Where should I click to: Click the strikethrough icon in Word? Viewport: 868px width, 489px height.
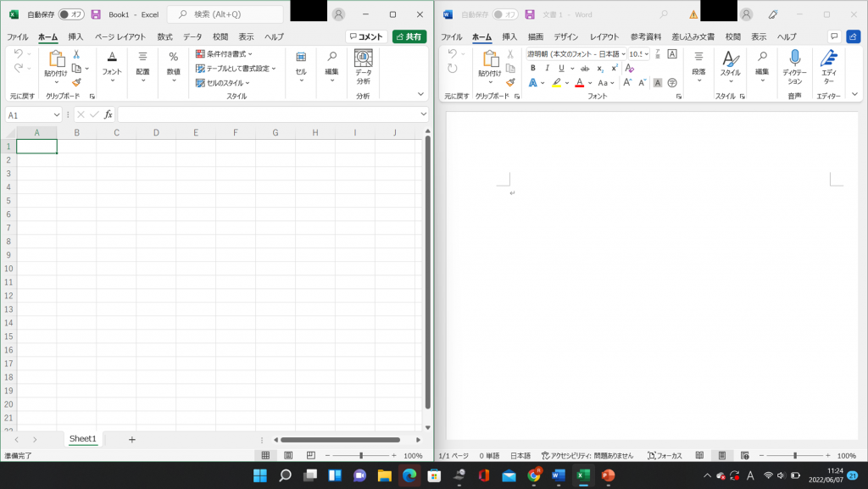click(585, 69)
